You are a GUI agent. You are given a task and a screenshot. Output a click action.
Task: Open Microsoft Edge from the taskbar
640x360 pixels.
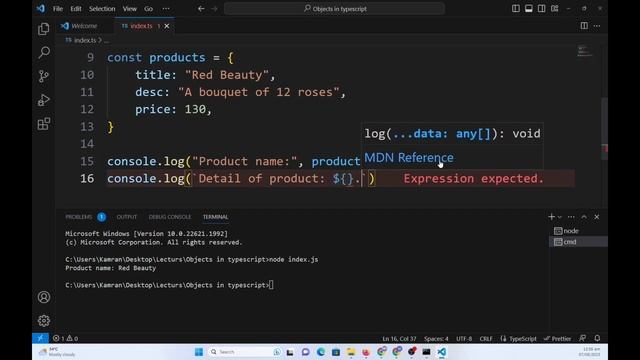point(320,352)
